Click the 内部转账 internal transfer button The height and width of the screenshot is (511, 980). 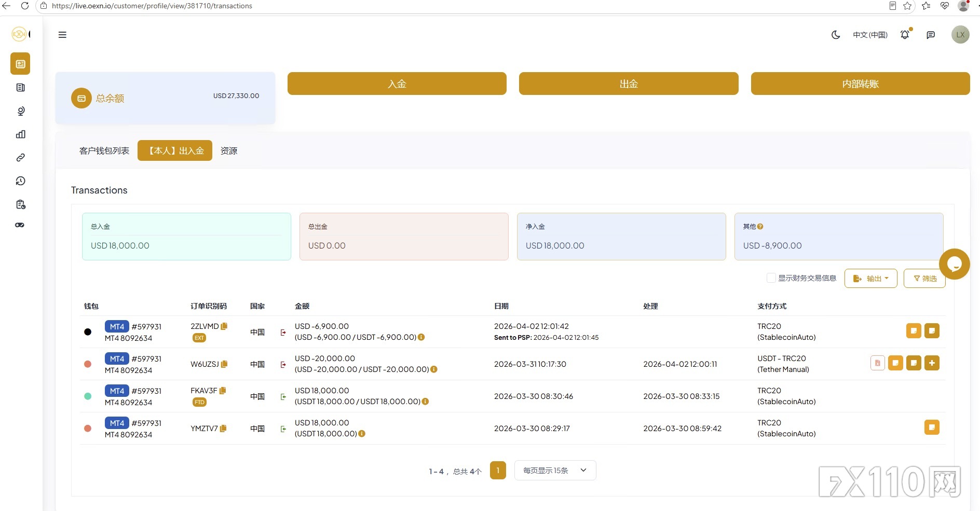click(x=861, y=84)
